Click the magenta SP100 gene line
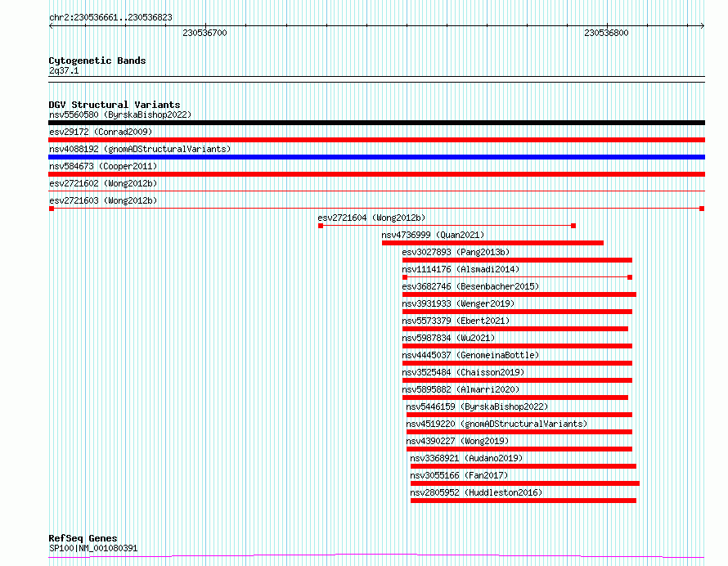Image resolution: width=728 pixels, height=566 pixels. (376, 555)
